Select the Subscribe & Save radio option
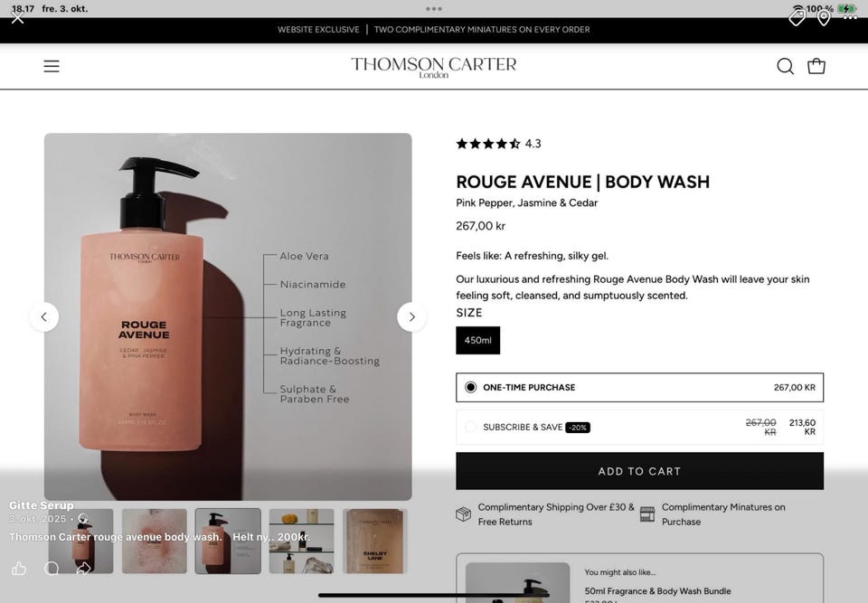The height and width of the screenshot is (603, 868). coord(639,427)
